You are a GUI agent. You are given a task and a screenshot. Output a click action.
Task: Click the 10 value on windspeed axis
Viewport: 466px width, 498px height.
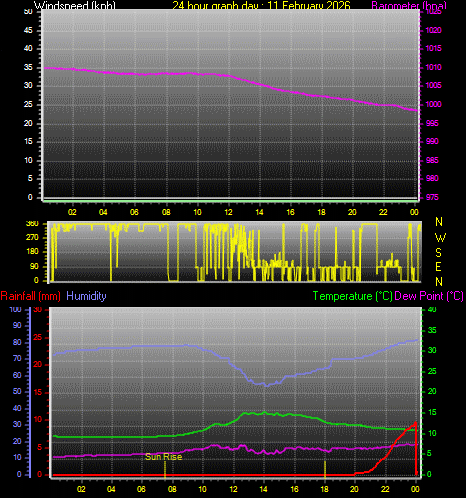point(28,160)
